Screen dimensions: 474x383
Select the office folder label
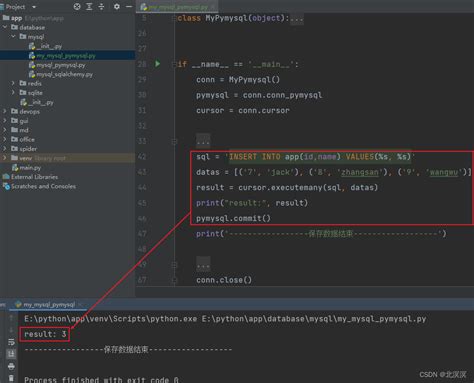click(x=27, y=139)
